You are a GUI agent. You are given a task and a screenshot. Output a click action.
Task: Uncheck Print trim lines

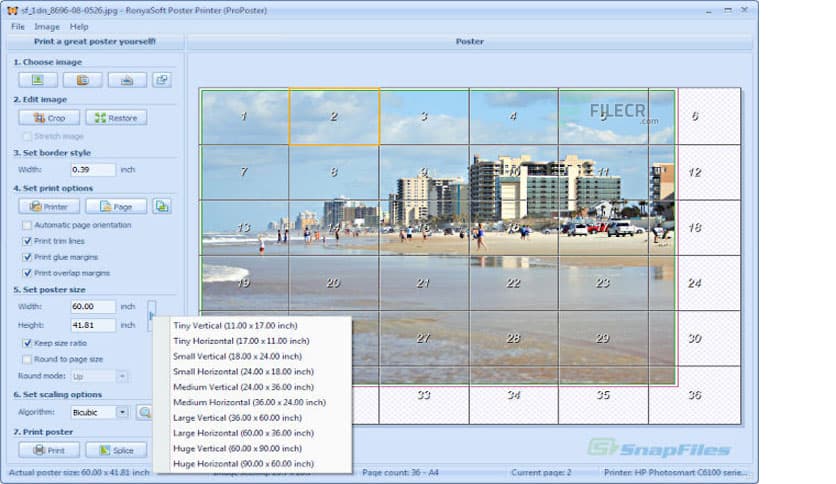coord(27,241)
